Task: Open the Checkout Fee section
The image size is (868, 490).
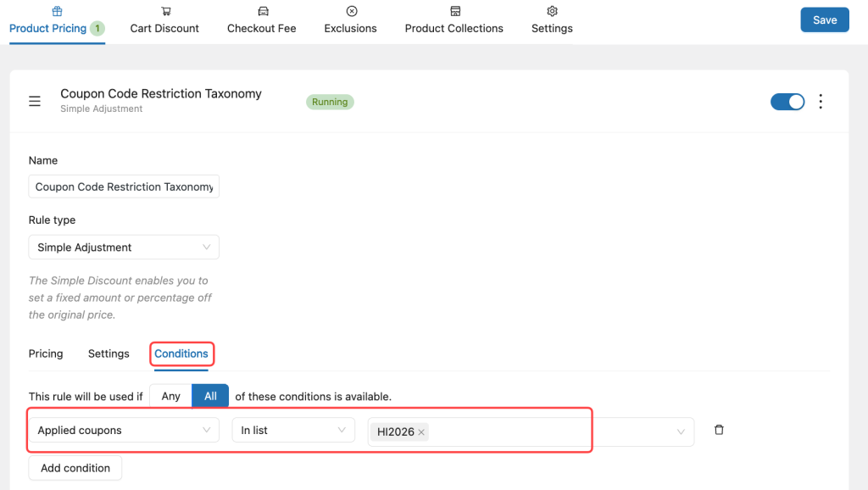Action: point(261,19)
